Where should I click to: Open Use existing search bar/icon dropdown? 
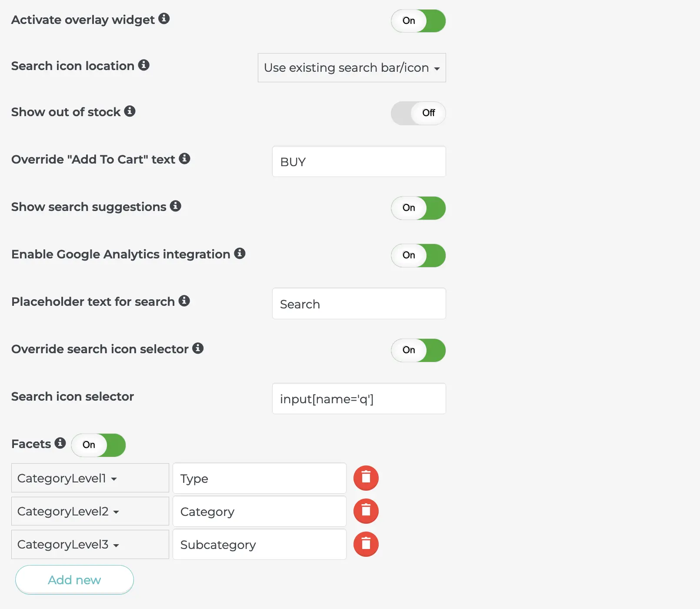click(x=352, y=68)
